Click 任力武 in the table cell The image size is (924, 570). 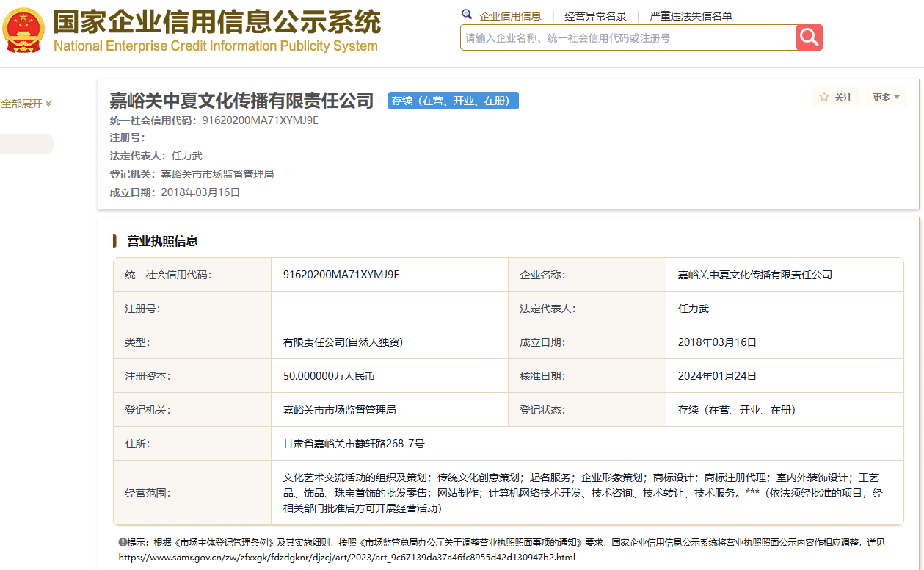tap(694, 309)
